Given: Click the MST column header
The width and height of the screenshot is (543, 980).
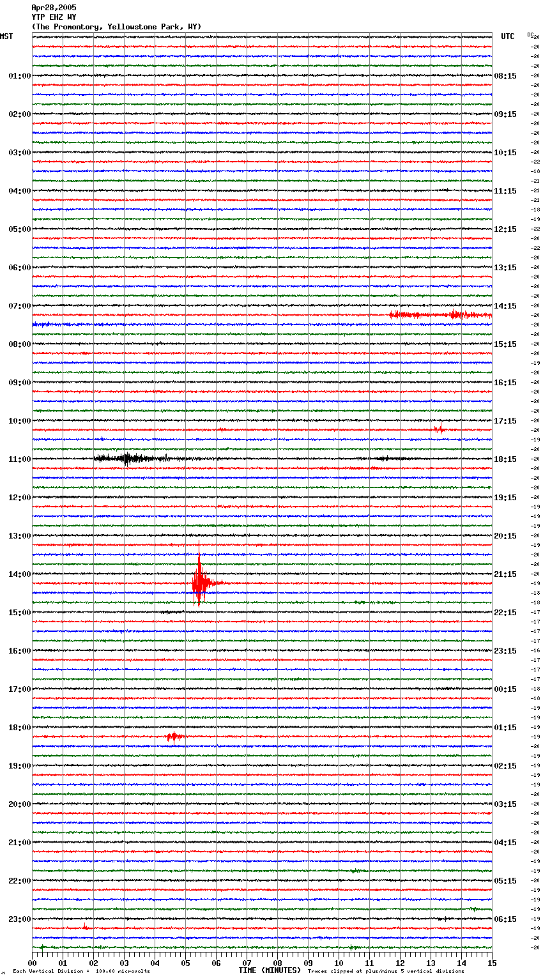Looking at the screenshot, I should click(x=6, y=36).
